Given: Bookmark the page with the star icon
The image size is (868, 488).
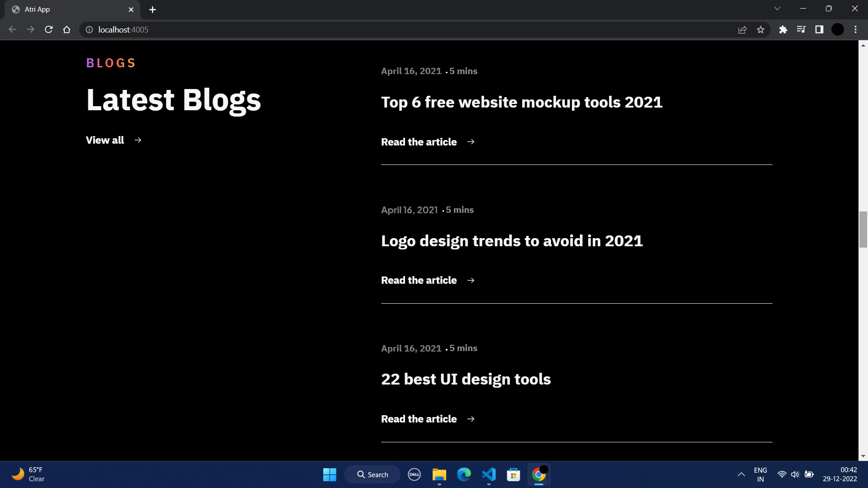Looking at the screenshot, I should coord(761,29).
